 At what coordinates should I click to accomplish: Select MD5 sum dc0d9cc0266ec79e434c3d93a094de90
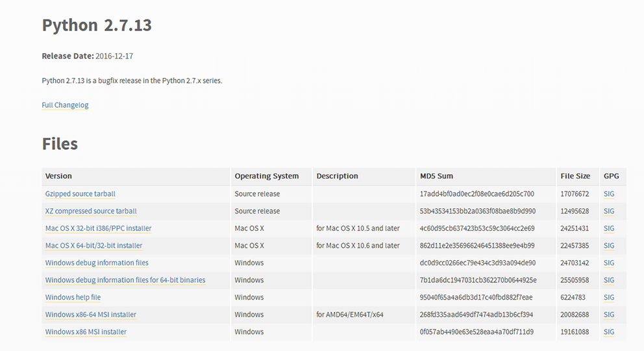point(478,263)
